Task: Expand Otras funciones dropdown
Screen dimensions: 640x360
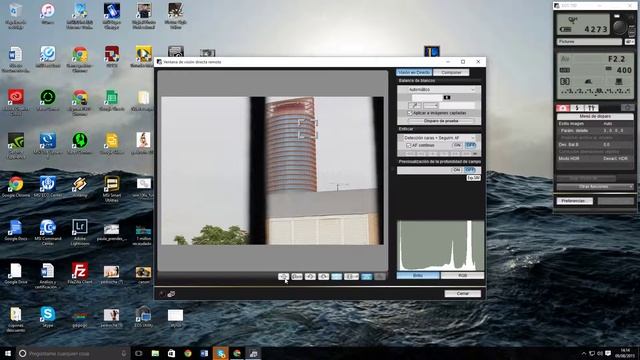Action: tap(595, 187)
